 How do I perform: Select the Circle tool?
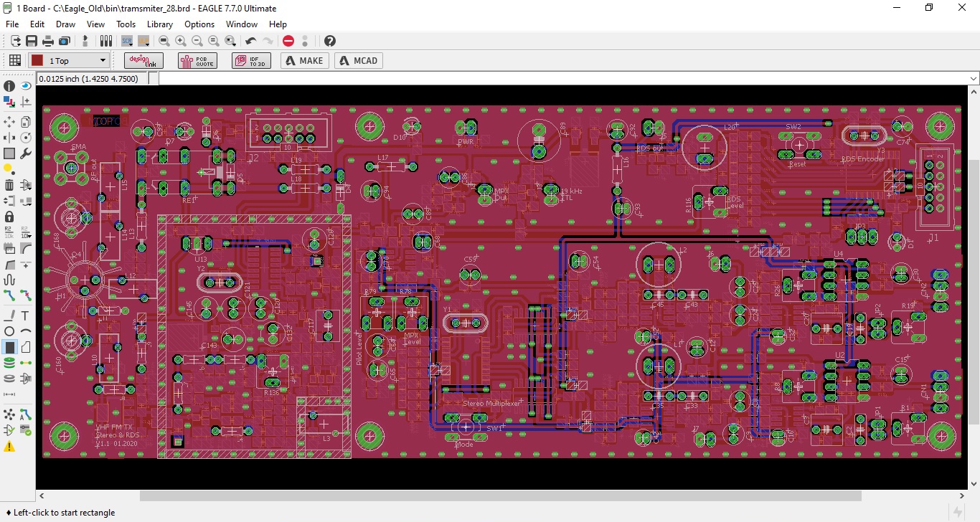point(9,331)
